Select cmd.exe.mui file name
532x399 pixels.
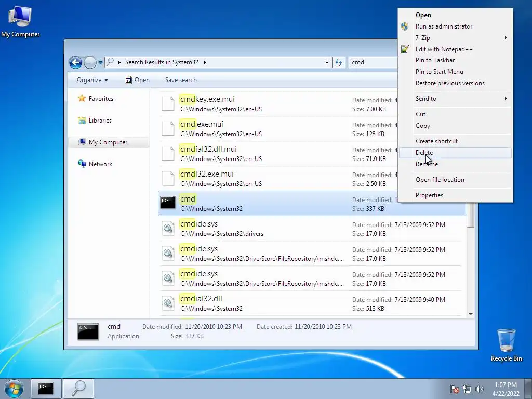click(202, 124)
